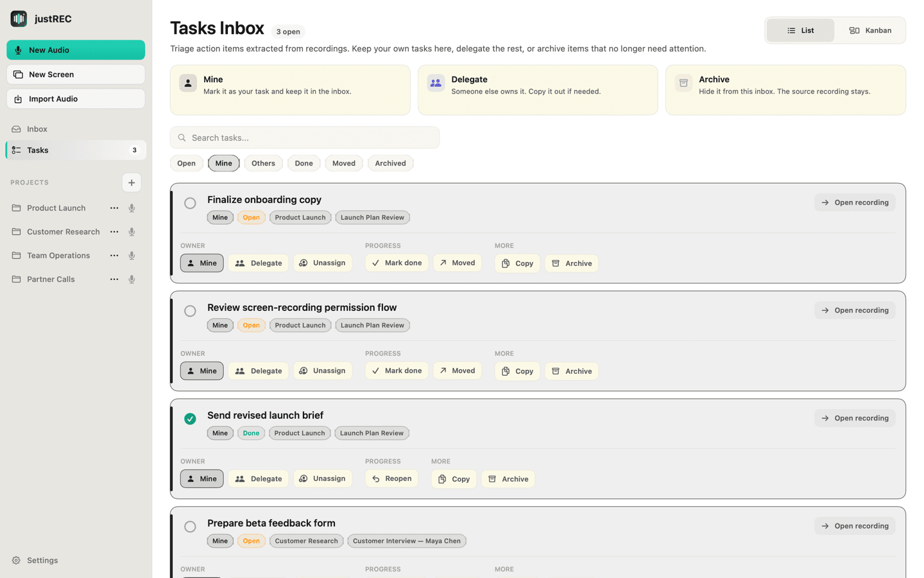This screenshot has width=924, height=578.
Task: Archive Review screen-recording permission flow task
Action: [572, 371]
